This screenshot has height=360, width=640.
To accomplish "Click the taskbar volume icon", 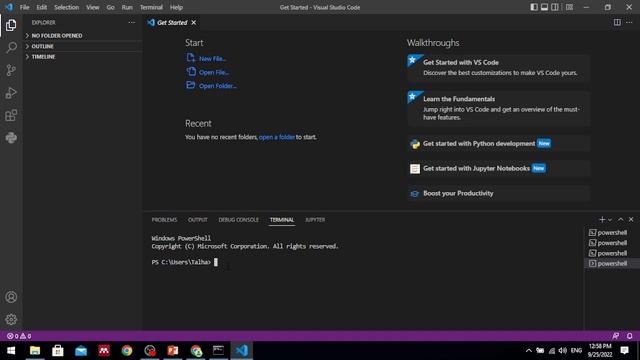I will coord(563,350).
